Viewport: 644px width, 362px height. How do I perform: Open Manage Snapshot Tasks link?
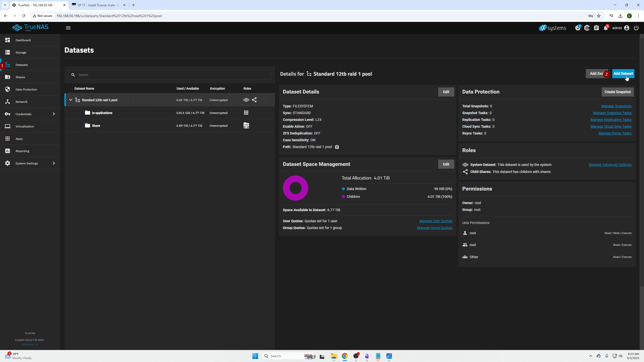tap(612, 113)
